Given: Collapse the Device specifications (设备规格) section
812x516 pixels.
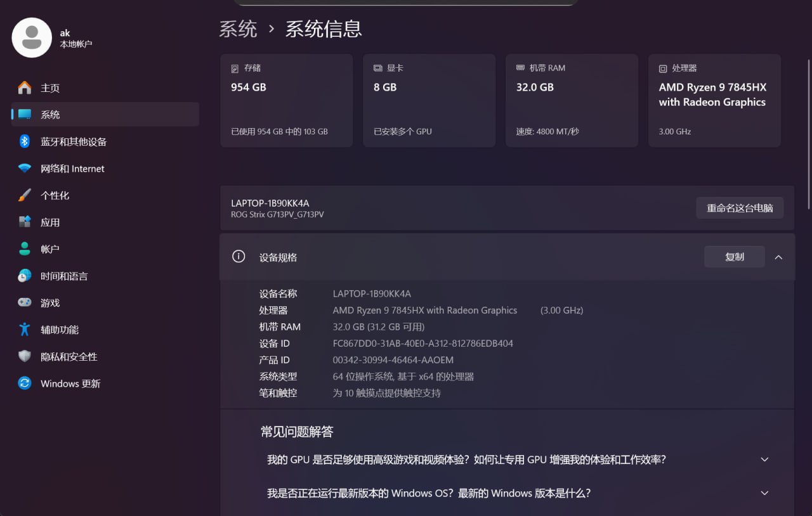Looking at the screenshot, I should (x=778, y=257).
